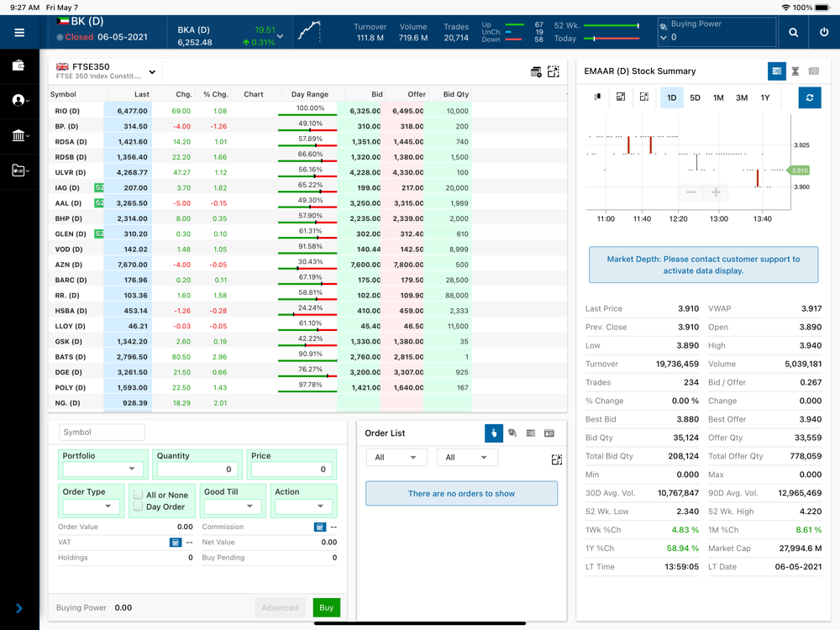Select the VOD (D) row
Screen dimensions: 840x630
(x=308, y=249)
